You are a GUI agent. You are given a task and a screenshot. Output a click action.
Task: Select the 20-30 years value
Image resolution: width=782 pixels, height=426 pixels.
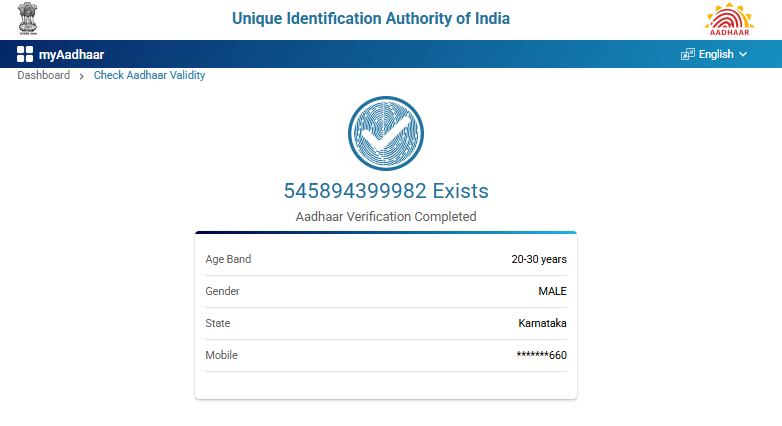click(x=538, y=259)
